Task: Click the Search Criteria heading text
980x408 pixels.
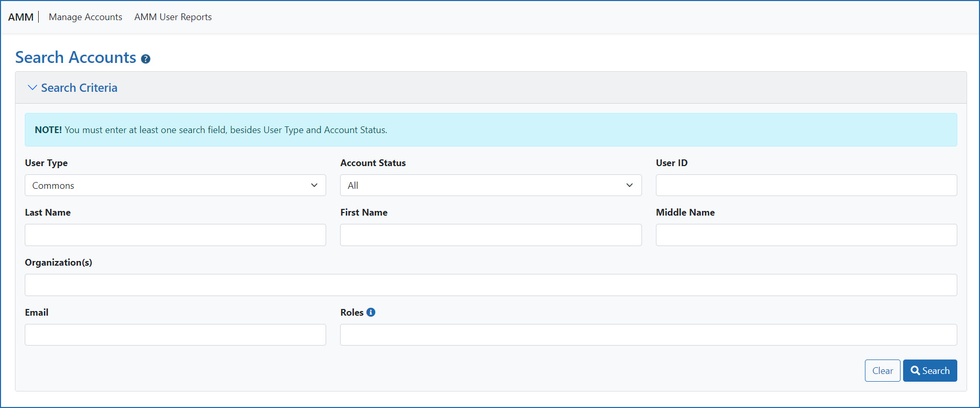Action: click(x=79, y=88)
